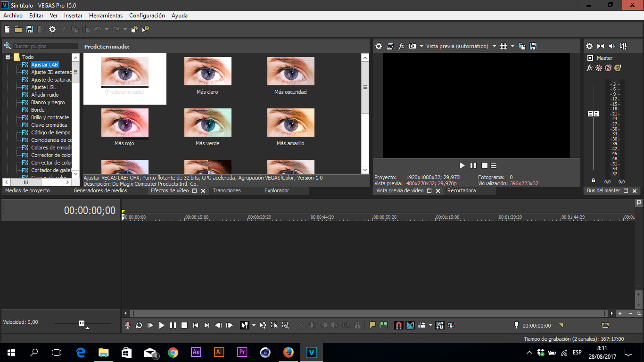Stop playback in the timeline transport
The height and width of the screenshot is (362, 644).
184,325
